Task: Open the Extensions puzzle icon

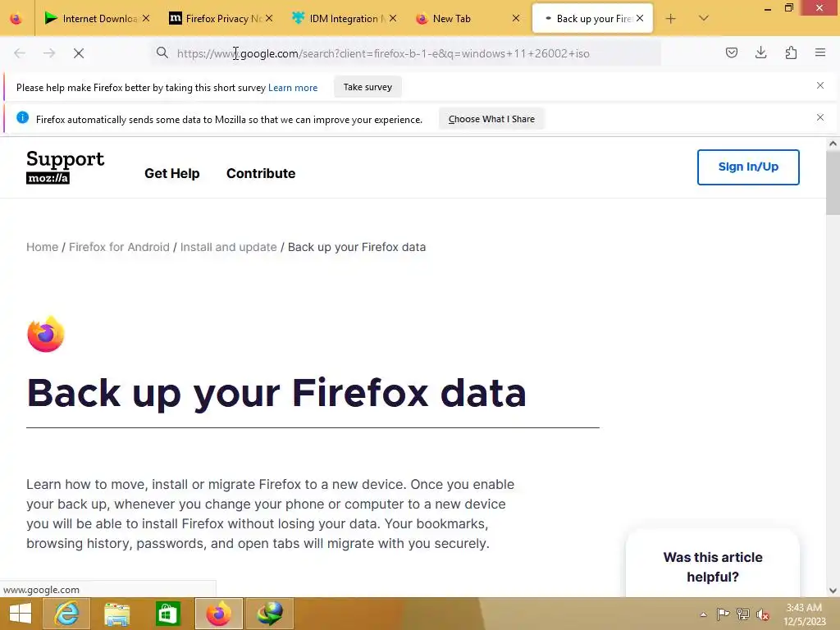Action: click(x=791, y=52)
